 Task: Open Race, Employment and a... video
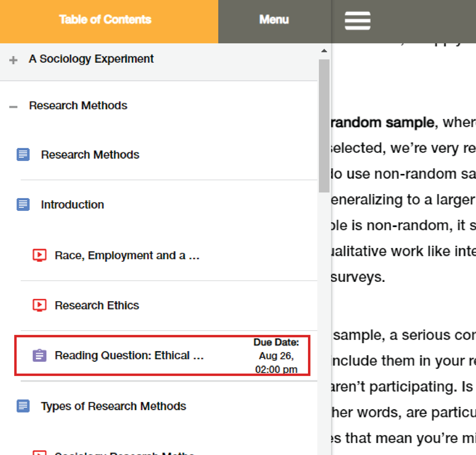click(127, 255)
